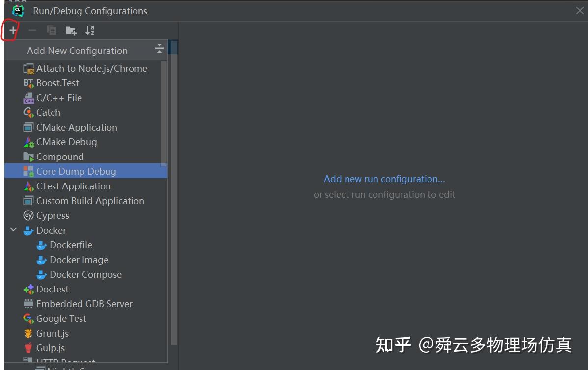Close the Run/Debug Configurations dialog
This screenshot has width=588, height=370.
coord(580,11)
